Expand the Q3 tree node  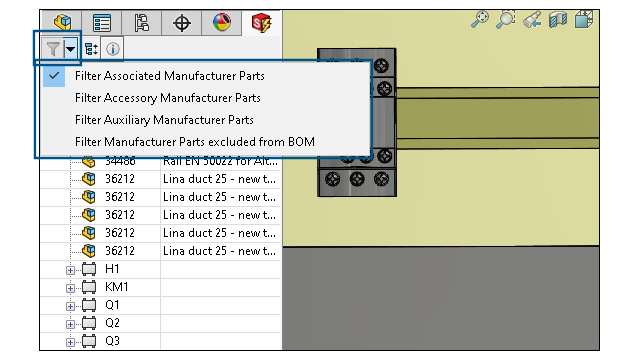tap(70, 342)
